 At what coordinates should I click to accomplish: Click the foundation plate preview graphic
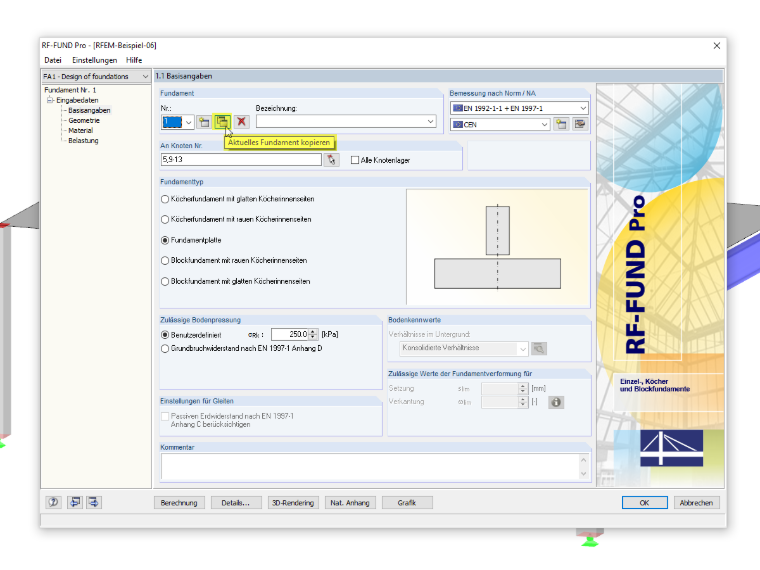click(x=498, y=247)
